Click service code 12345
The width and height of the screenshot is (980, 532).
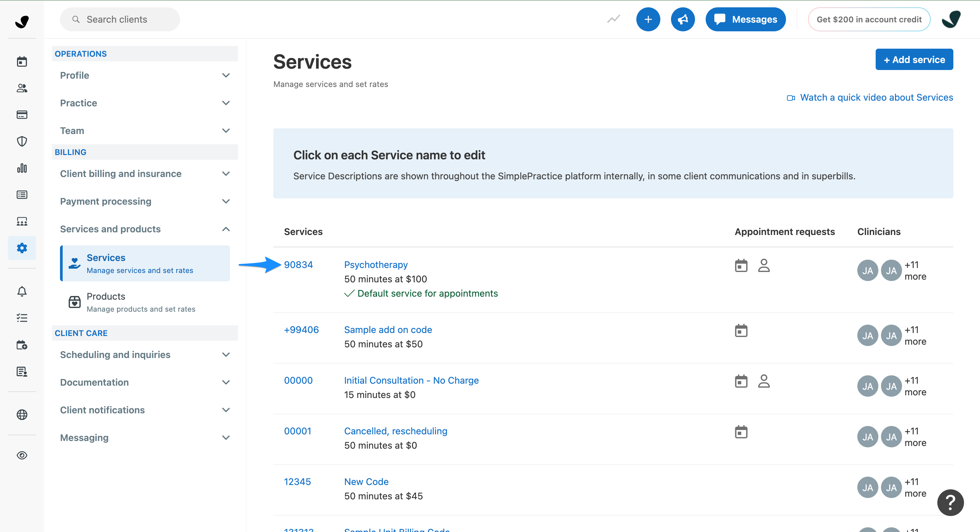coord(297,482)
